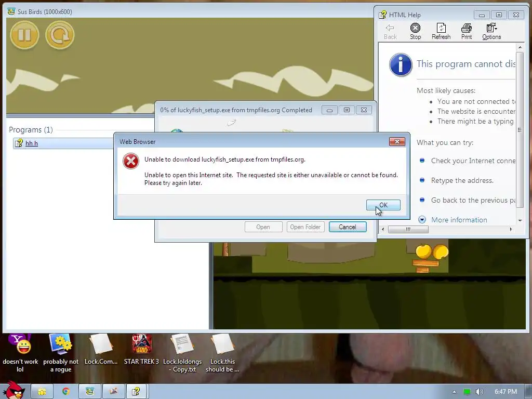Click the golden apples in the game scene
Screen dimensions: 532x399
click(432, 251)
